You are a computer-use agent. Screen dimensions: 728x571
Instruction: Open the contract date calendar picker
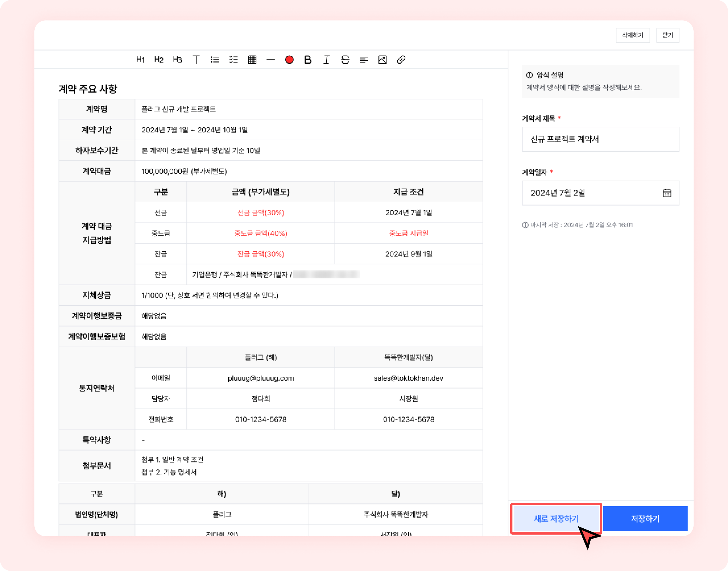(x=667, y=193)
